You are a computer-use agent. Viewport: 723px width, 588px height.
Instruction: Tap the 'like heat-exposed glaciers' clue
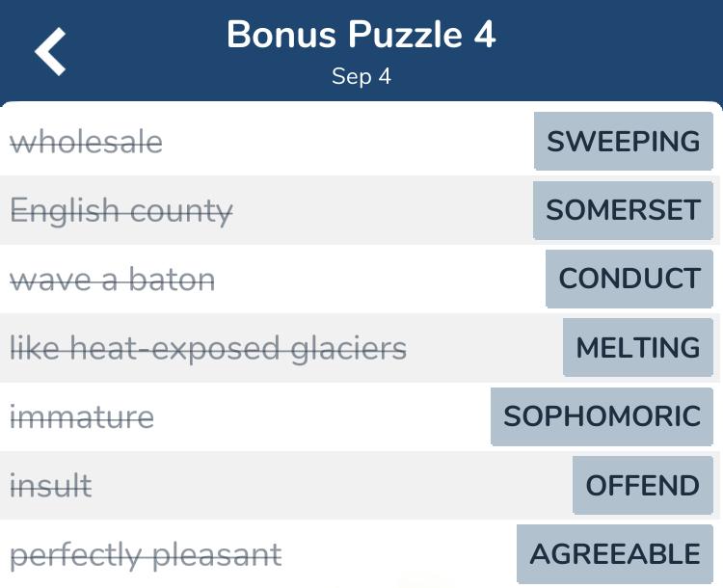[208, 349]
